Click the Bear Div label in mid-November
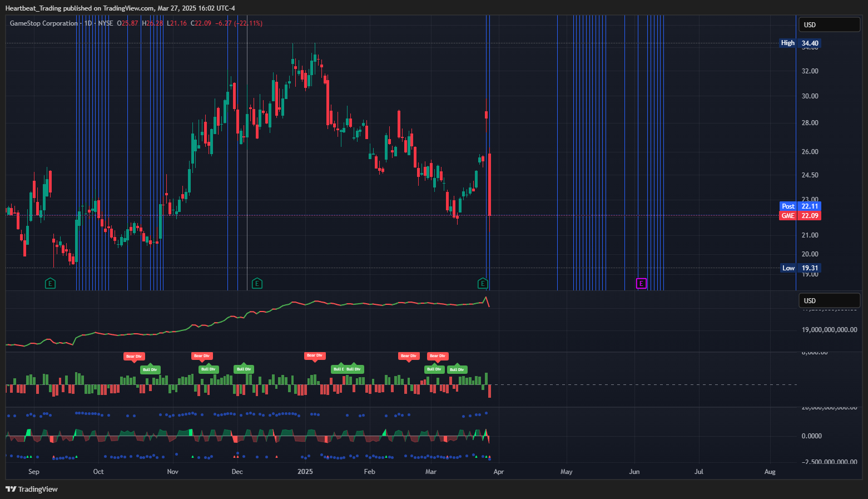Screen dimensions: 868x499 (x=201, y=355)
